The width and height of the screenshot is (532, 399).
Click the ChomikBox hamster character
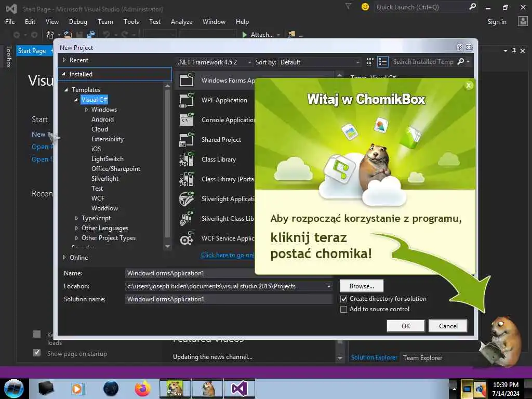[502, 342]
